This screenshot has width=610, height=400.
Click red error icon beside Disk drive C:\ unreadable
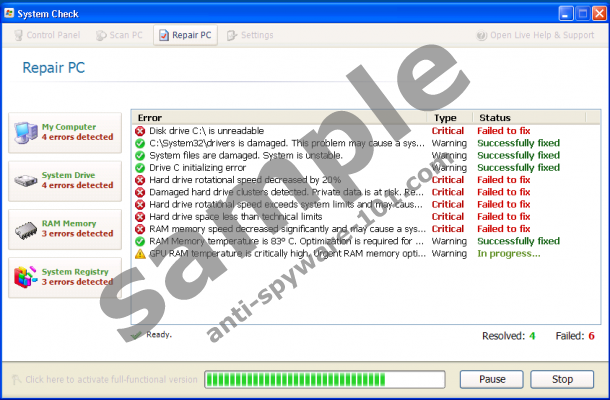pos(140,131)
